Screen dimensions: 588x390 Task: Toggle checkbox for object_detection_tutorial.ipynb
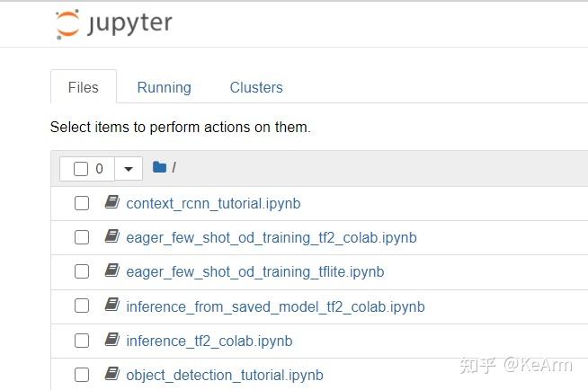coord(82,375)
